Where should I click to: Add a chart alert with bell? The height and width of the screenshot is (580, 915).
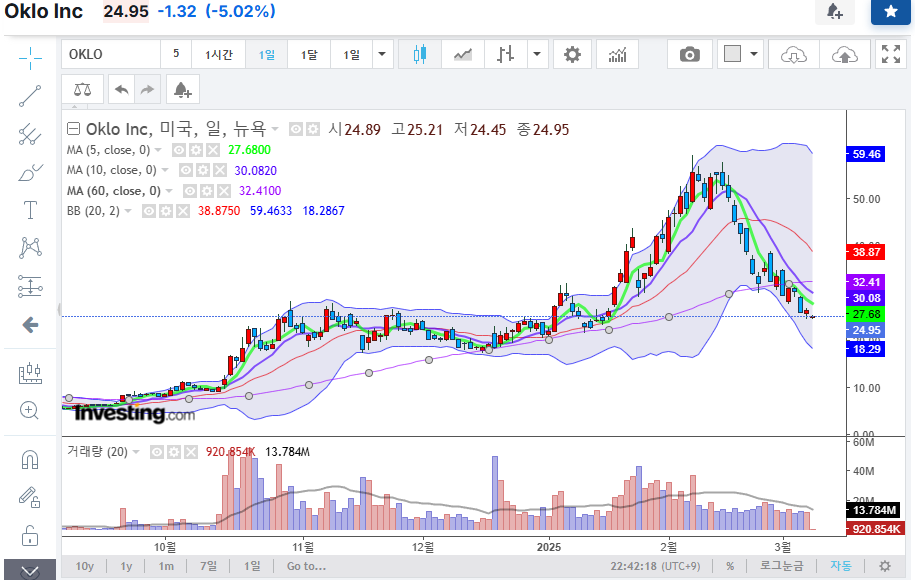tap(183, 89)
